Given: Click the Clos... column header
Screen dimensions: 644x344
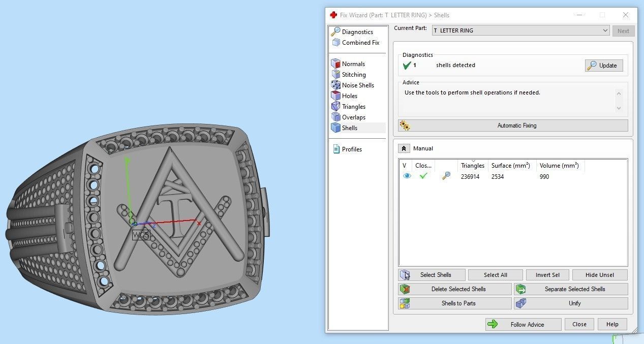Looking at the screenshot, I should pos(423,166).
